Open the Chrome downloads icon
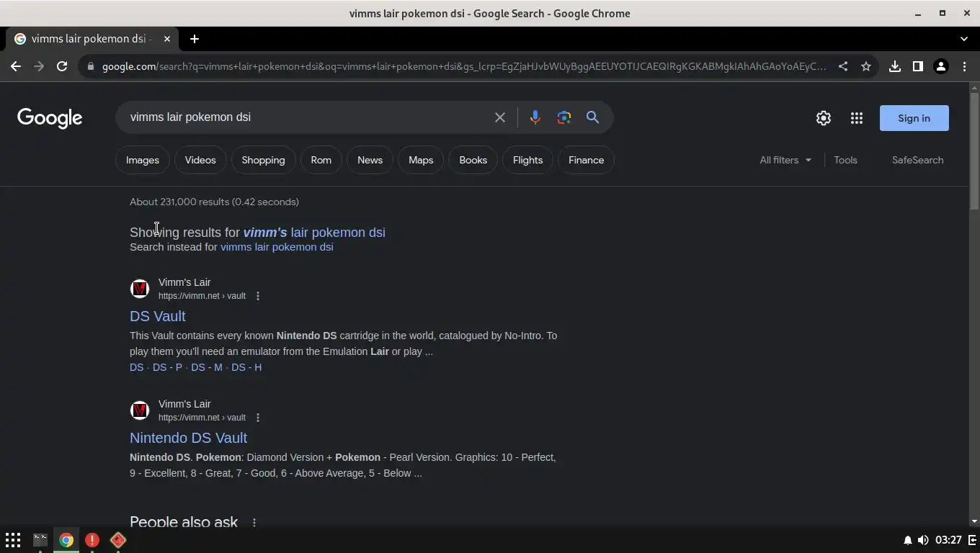 (895, 66)
